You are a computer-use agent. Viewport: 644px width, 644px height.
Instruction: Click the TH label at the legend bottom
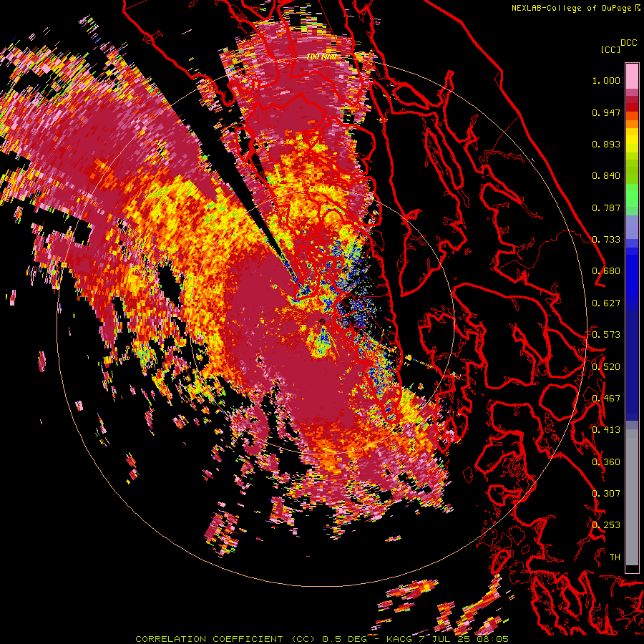coord(615,557)
